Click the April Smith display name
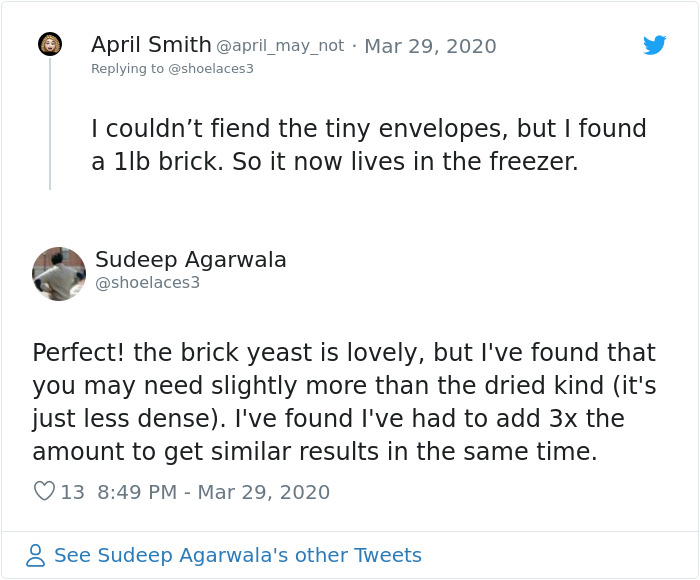The height and width of the screenshot is (580, 700). point(151,45)
